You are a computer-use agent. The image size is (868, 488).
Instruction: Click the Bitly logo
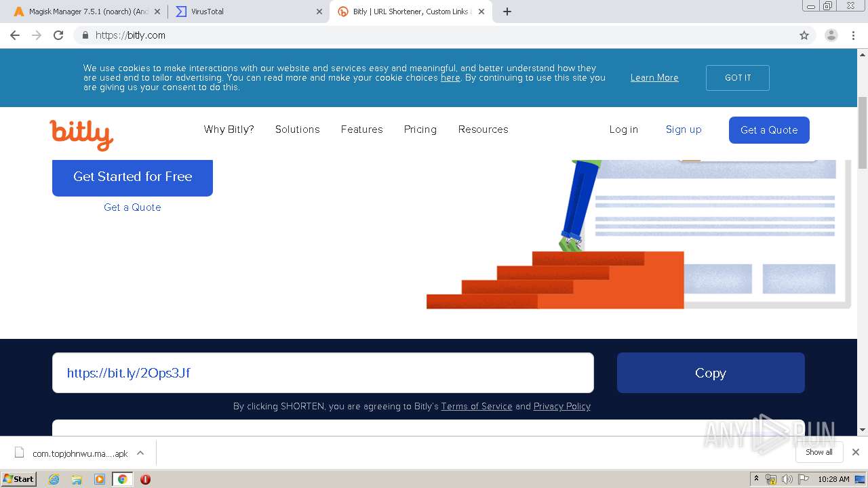pyautogui.click(x=81, y=134)
